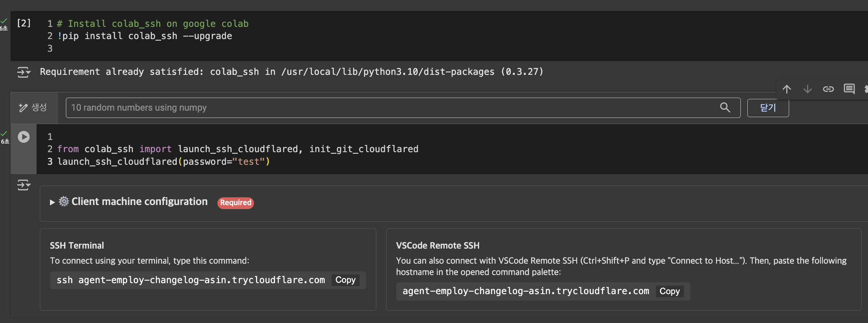Click green checkmark status of first cell
868x323 pixels.
(x=4, y=21)
